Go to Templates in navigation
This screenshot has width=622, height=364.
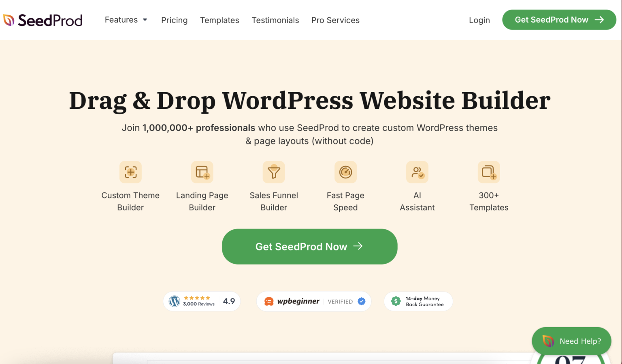click(x=219, y=20)
